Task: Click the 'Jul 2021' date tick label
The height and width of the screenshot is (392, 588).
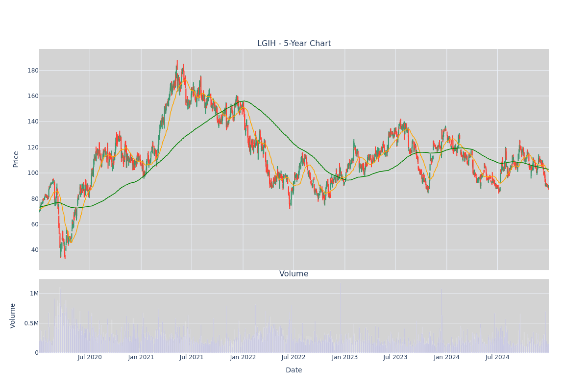Action: [x=192, y=357]
